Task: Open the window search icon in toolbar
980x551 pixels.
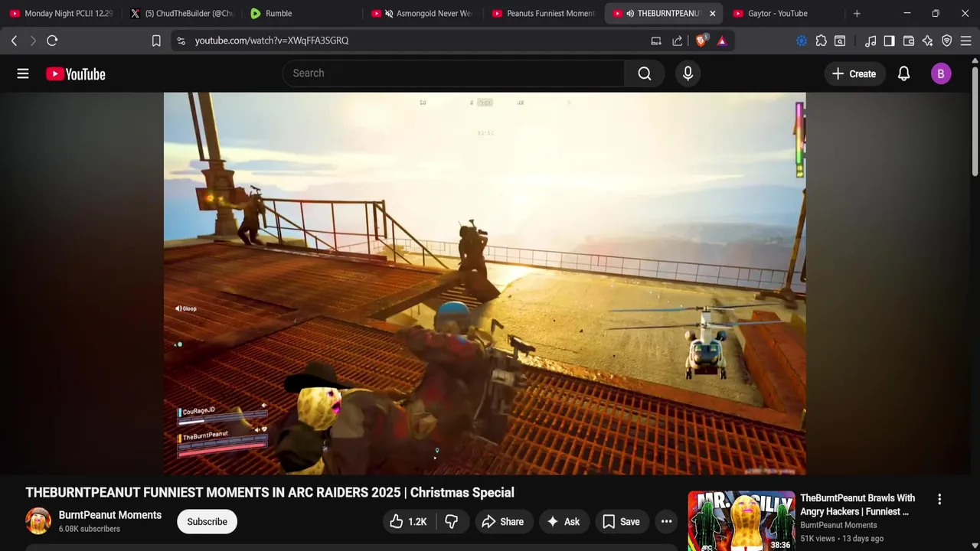Action: pyautogui.click(x=840, y=41)
